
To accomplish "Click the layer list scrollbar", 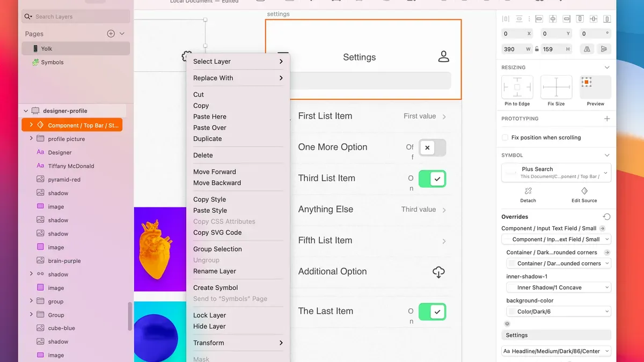I will point(130,316).
